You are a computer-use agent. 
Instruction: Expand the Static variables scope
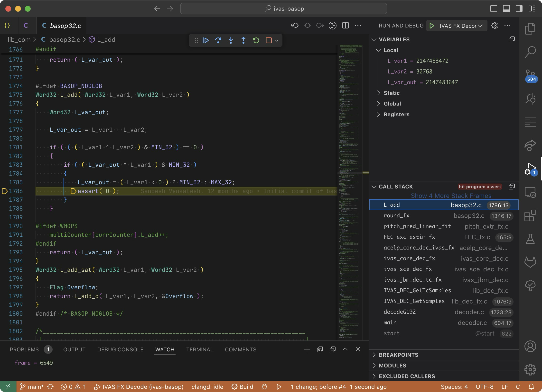(x=392, y=93)
